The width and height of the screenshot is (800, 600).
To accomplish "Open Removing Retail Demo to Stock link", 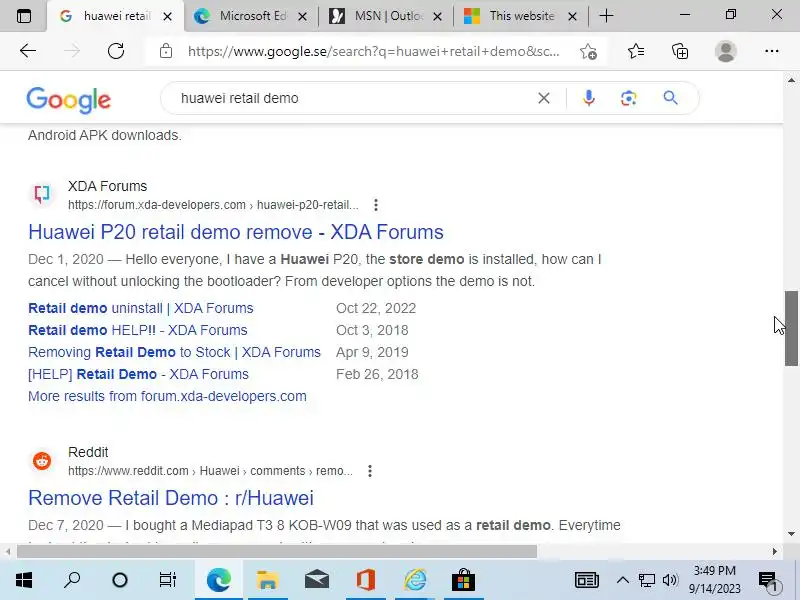I will coord(174,352).
